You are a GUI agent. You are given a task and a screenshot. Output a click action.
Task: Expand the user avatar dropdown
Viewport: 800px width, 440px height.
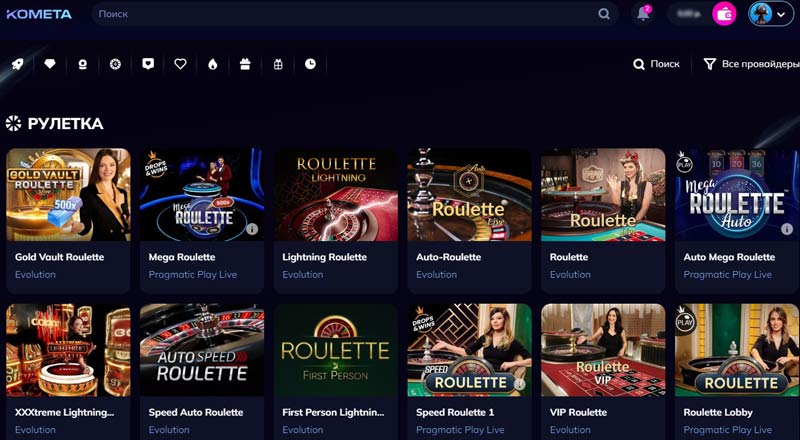pyautogui.click(x=771, y=14)
